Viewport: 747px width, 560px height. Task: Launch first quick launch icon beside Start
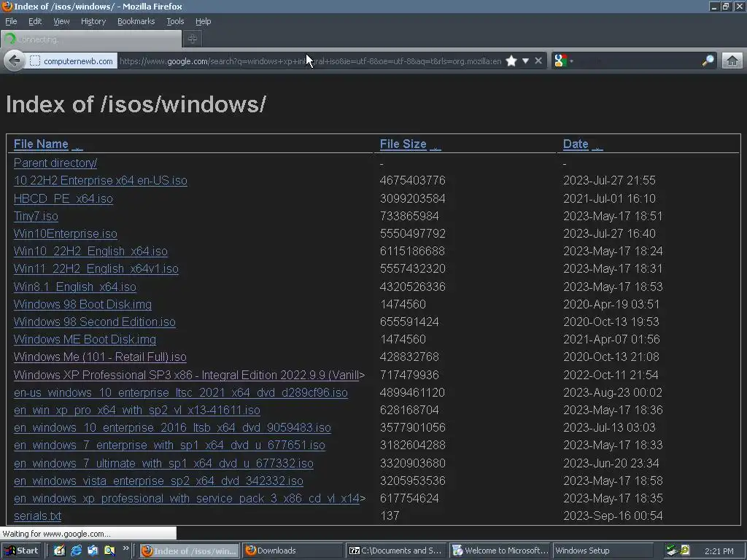point(60,551)
